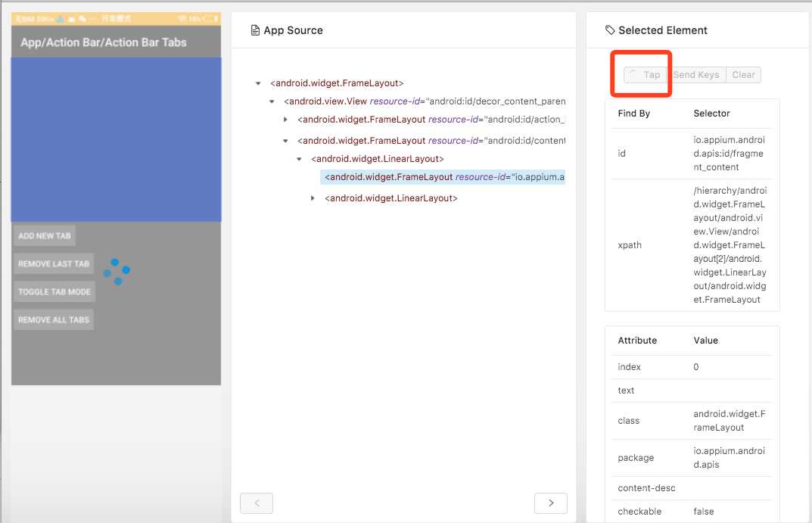
Task: Click the content-desc attribute row
Action: [x=692, y=487]
